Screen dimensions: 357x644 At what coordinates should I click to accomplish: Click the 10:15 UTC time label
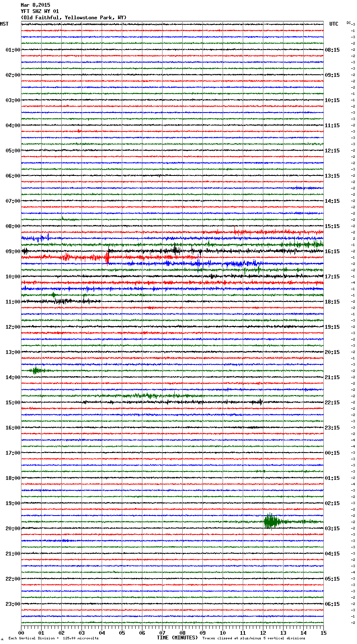point(332,100)
